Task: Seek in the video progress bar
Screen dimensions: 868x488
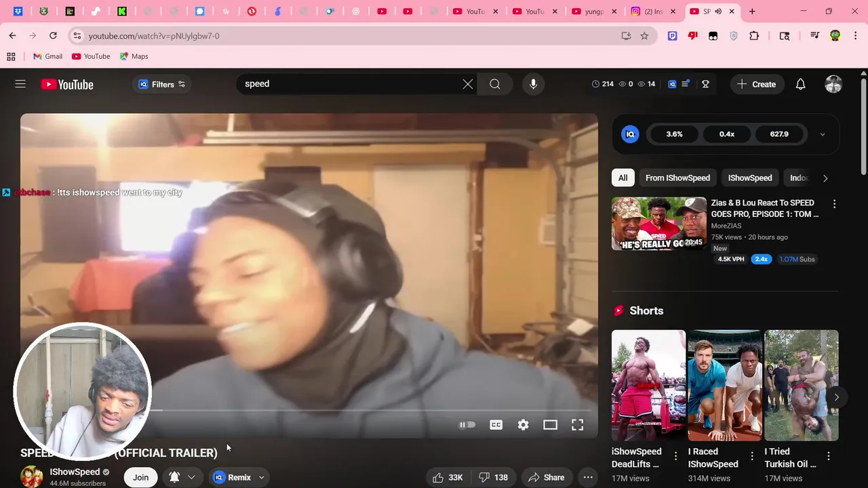Action: point(309,411)
